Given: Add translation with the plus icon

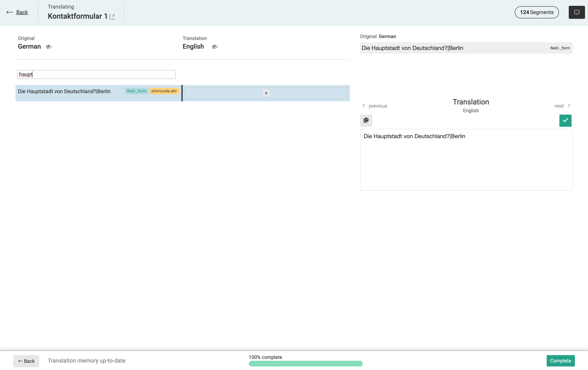Looking at the screenshot, I should (266, 93).
